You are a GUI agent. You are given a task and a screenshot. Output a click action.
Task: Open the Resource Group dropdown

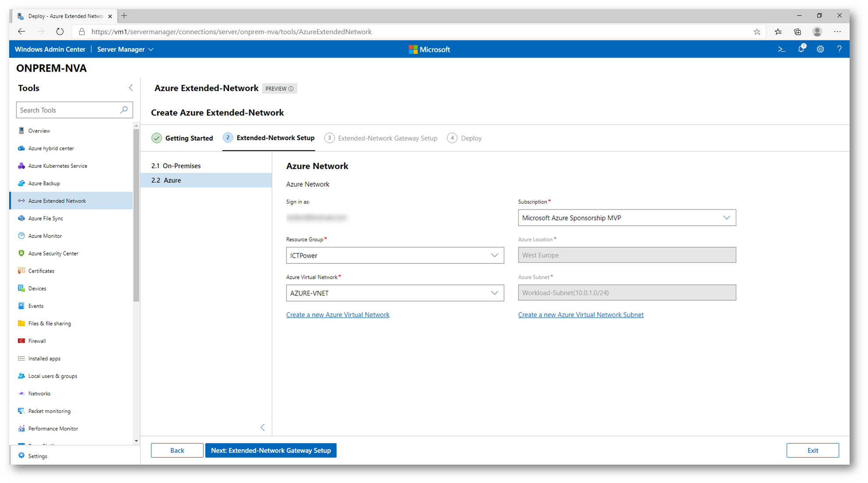coord(395,255)
